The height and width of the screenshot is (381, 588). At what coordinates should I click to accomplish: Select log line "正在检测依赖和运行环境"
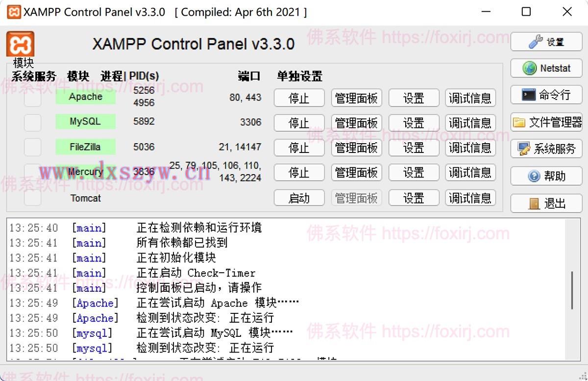coord(199,228)
